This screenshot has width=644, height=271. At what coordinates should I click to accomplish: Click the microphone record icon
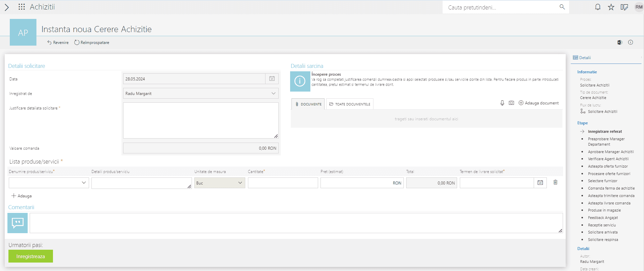[502, 103]
